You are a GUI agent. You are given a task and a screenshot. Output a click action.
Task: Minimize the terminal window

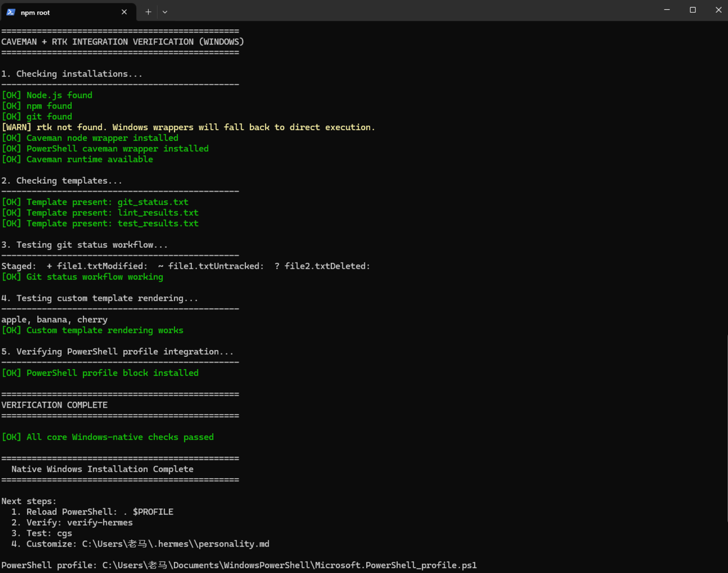[x=667, y=10]
